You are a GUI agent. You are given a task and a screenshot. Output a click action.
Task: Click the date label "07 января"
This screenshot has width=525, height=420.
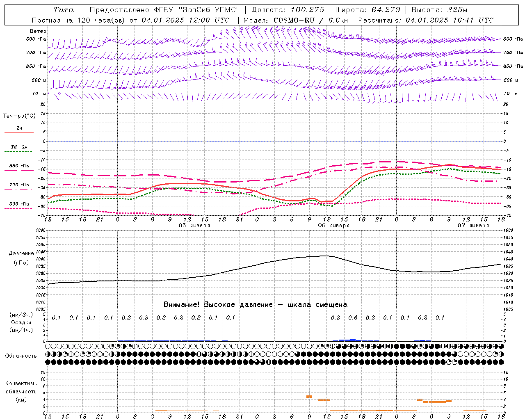coord(473,226)
